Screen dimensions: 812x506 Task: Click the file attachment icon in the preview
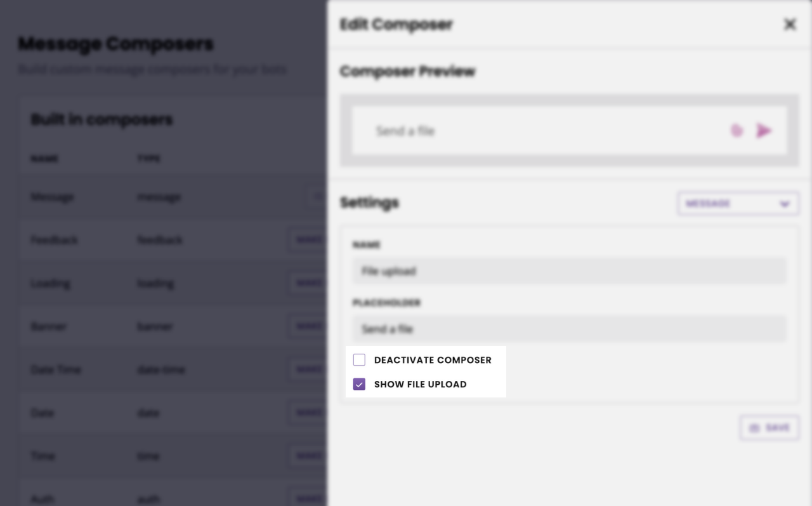737,131
